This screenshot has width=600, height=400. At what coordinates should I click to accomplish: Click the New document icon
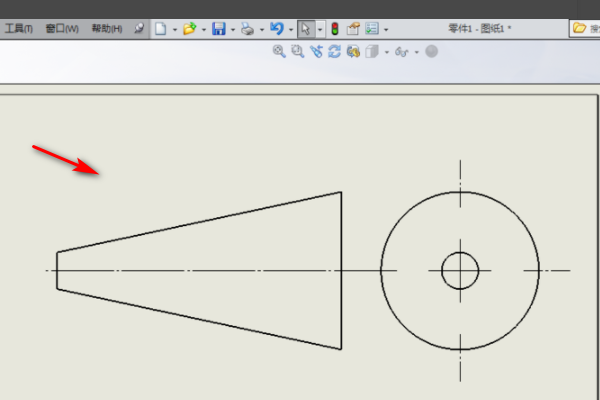pyautogui.click(x=159, y=29)
